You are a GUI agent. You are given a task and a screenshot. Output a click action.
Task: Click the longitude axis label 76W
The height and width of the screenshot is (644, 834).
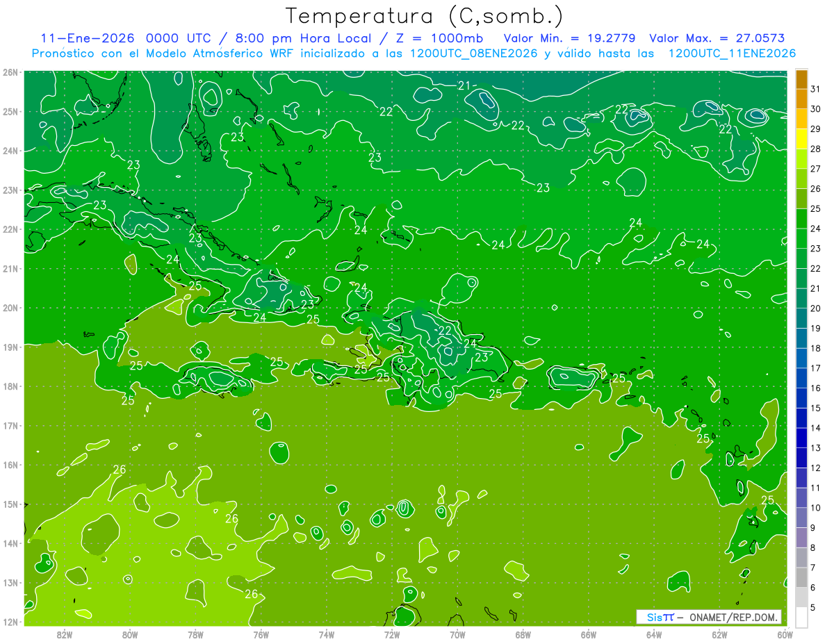point(261,634)
